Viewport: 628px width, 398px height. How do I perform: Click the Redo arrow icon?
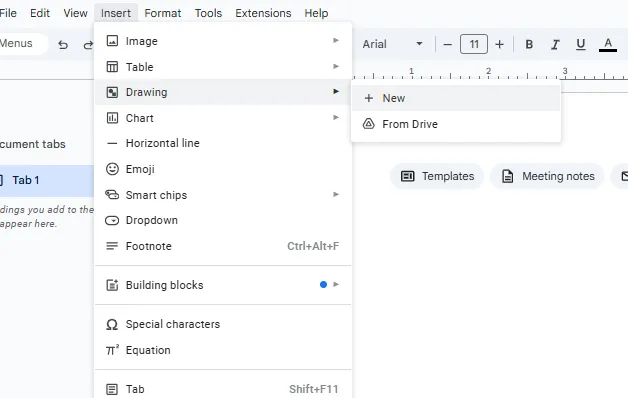pos(88,44)
